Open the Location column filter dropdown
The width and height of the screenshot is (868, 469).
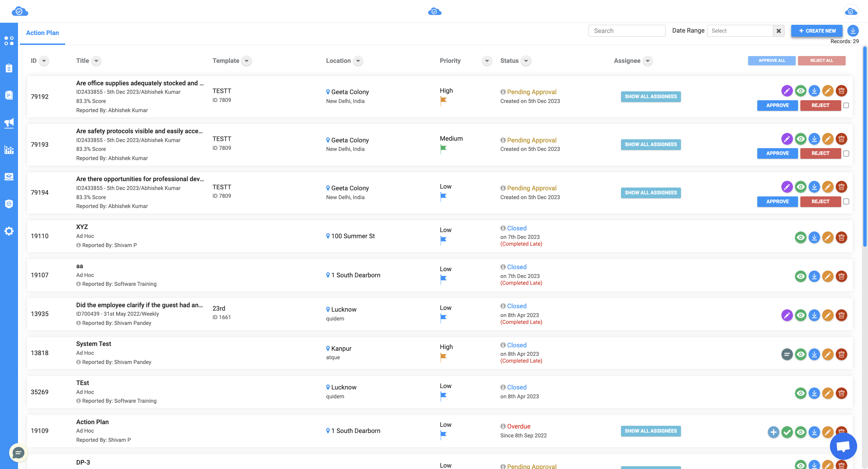point(358,61)
